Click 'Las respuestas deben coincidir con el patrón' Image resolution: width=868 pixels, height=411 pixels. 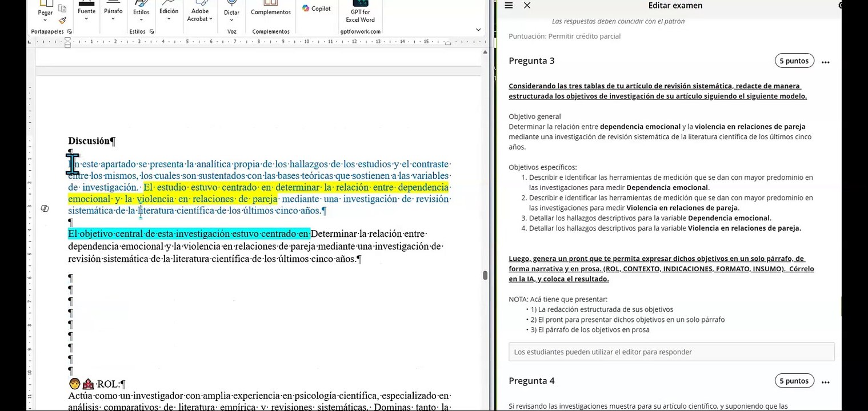click(x=618, y=21)
